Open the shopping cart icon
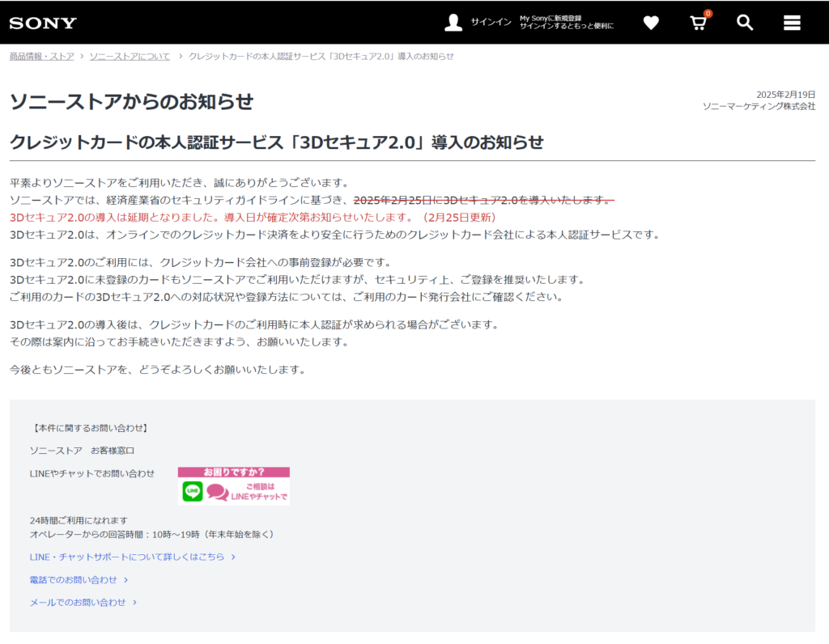This screenshot has width=829, height=644. (x=697, y=23)
